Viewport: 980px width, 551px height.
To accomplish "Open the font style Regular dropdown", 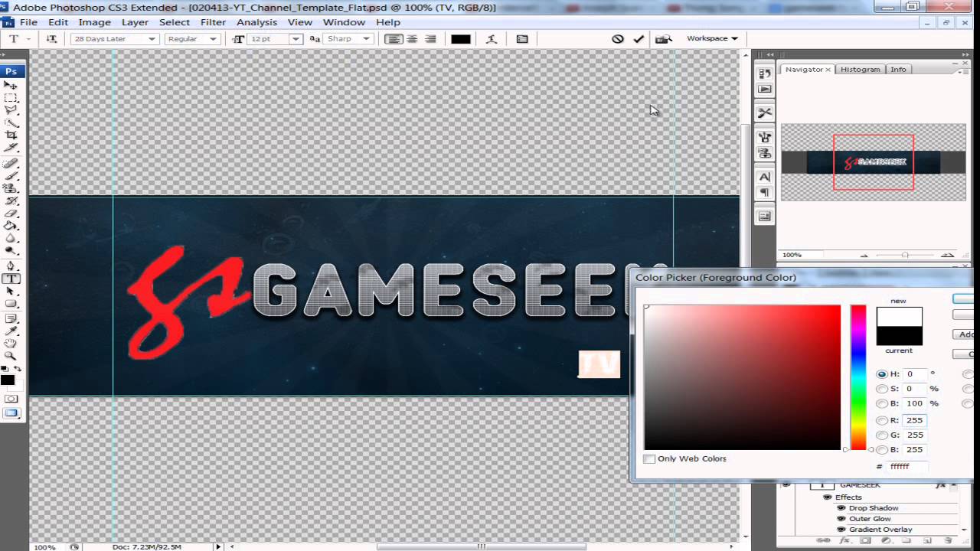I will 214,38.
